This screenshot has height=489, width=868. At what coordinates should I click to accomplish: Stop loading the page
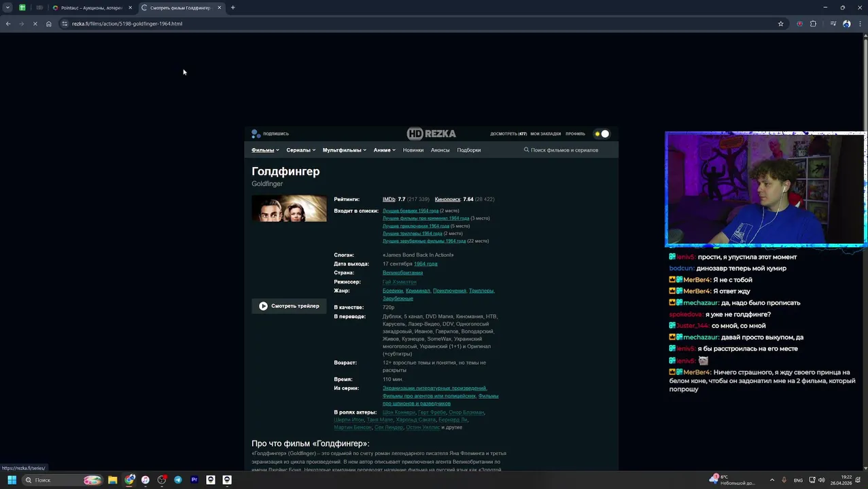[35, 24]
